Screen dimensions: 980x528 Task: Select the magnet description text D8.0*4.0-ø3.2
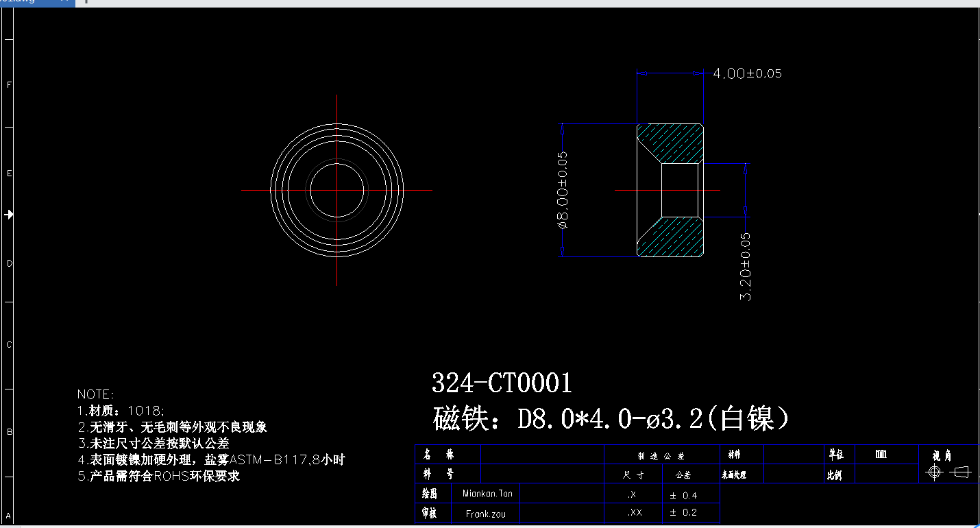tap(610, 418)
